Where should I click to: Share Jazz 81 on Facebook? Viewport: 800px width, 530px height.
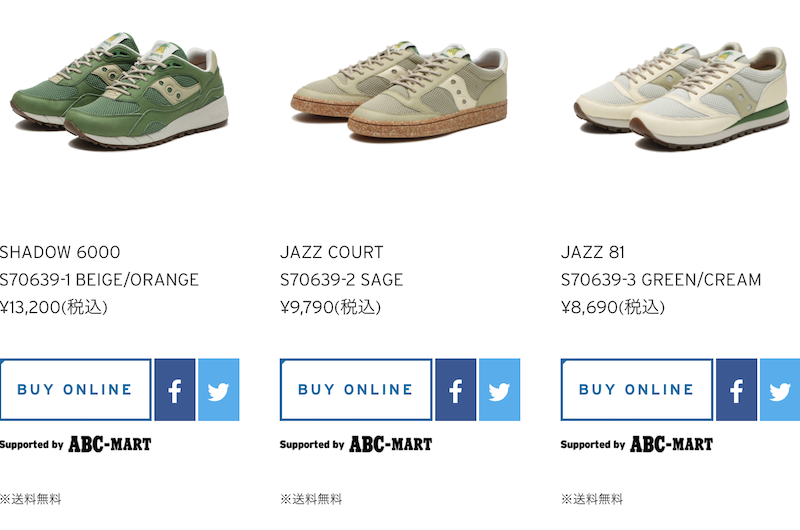tap(736, 390)
